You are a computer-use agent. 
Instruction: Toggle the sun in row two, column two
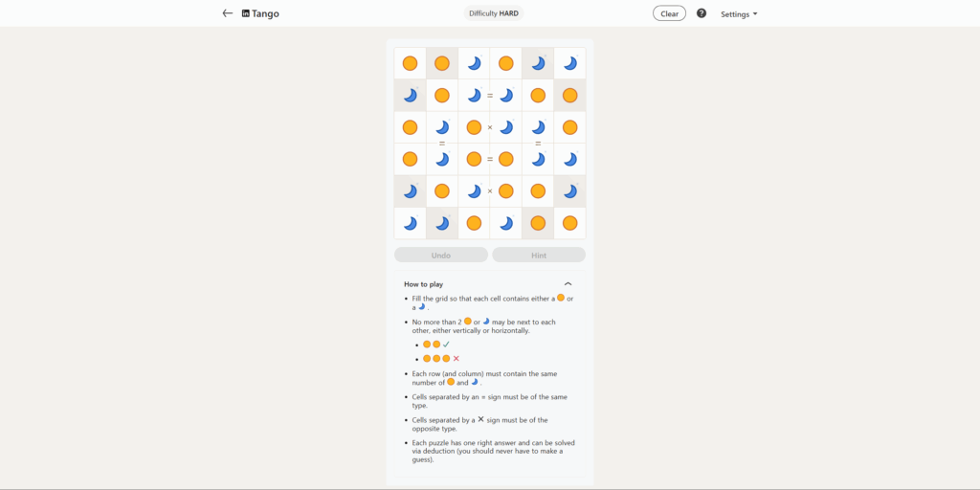(x=442, y=95)
